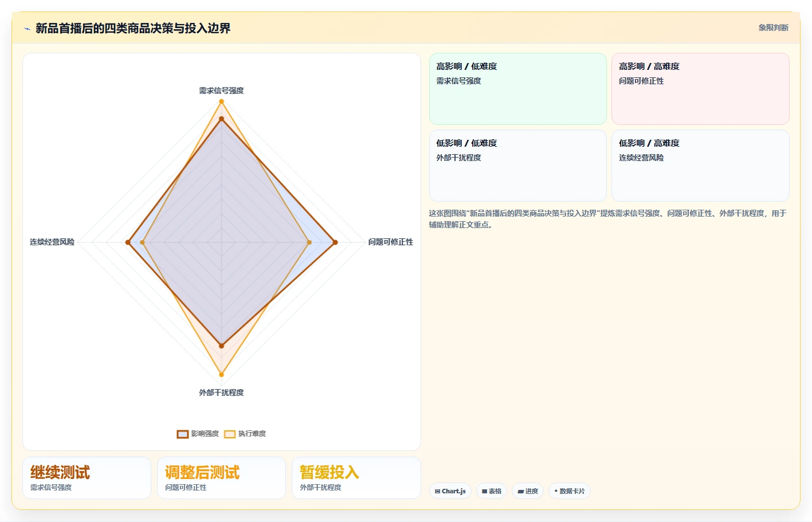812x522 pixels.
Task: Click the 外部干扰程度 radar axis label
Action: point(221,393)
